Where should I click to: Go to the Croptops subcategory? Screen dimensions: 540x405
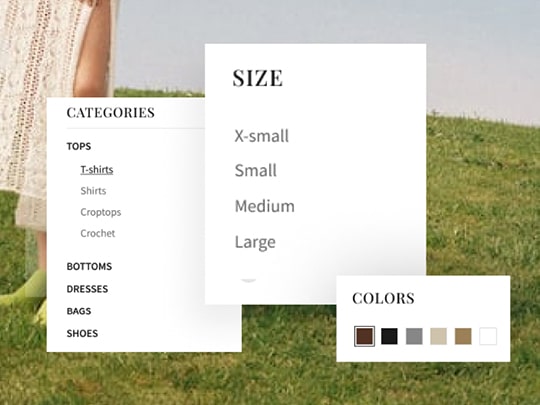[x=101, y=212]
